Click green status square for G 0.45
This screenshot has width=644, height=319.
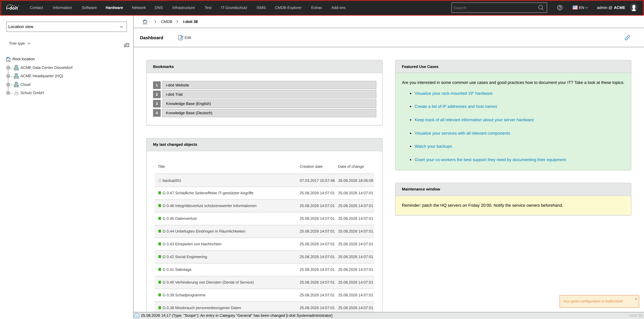(x=160, y=218)
